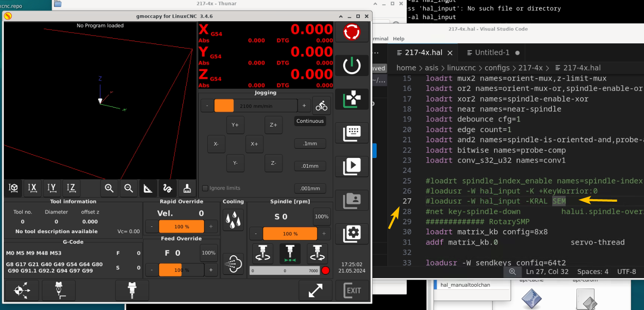644x310 pixels.
Task: Click the Y axis DRO readout
Action: 266,55
